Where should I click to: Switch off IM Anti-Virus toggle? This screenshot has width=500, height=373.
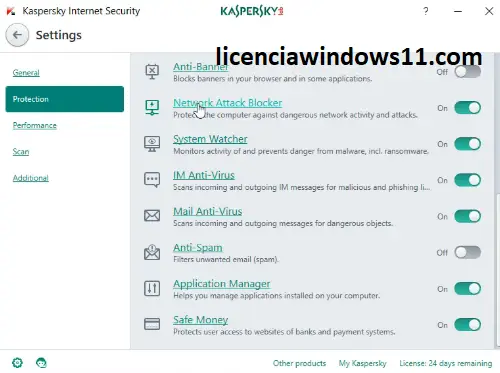point(468,180)
